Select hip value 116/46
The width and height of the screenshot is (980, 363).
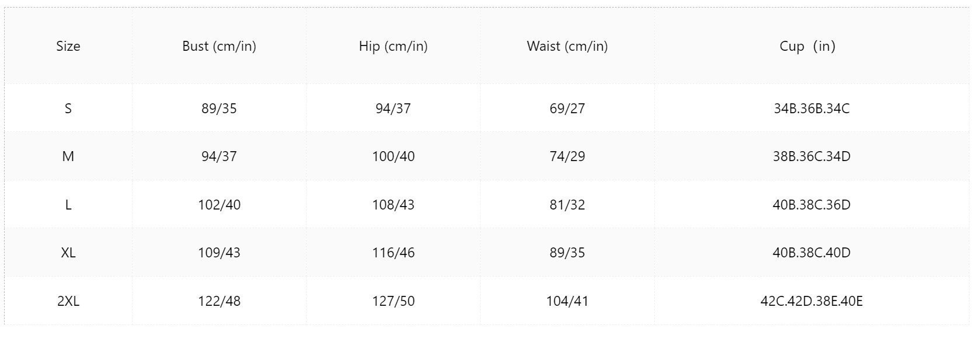pyautogui.click(x=393, y=253)
